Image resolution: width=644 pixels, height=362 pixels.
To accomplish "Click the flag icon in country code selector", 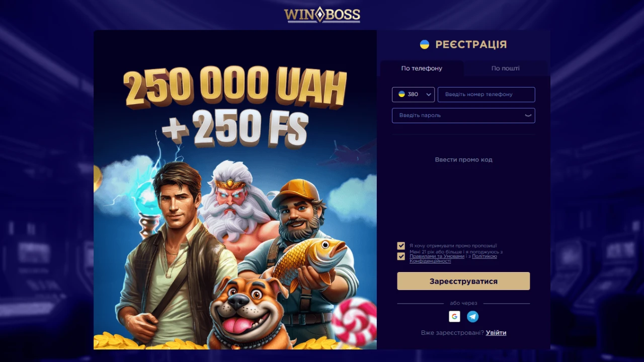I will pos(401,94).
